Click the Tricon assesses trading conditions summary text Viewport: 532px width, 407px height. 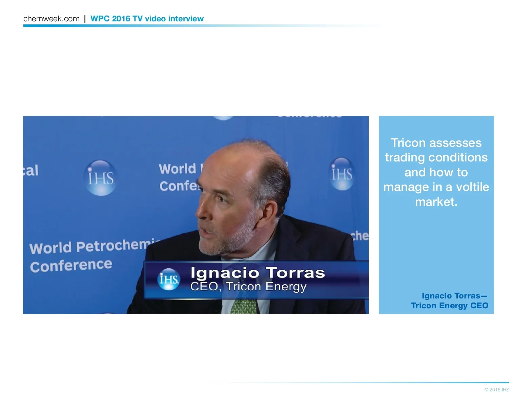(x=436, y=172)
